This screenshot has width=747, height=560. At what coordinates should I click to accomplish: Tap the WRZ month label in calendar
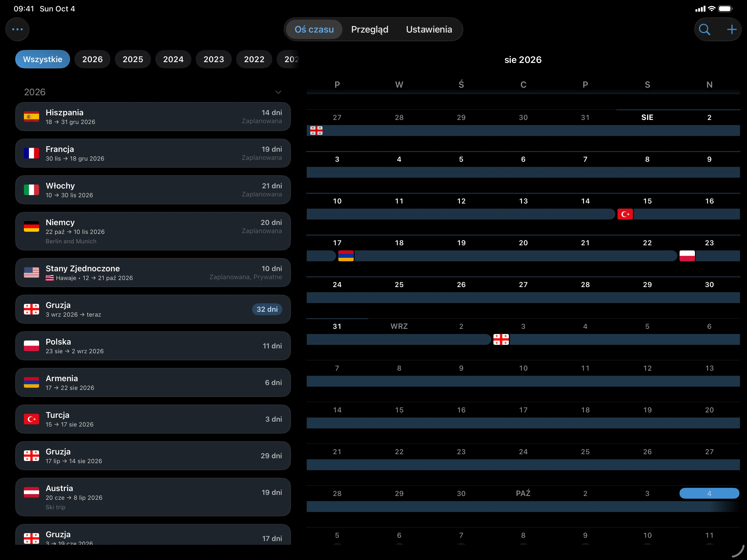(399, 326)
